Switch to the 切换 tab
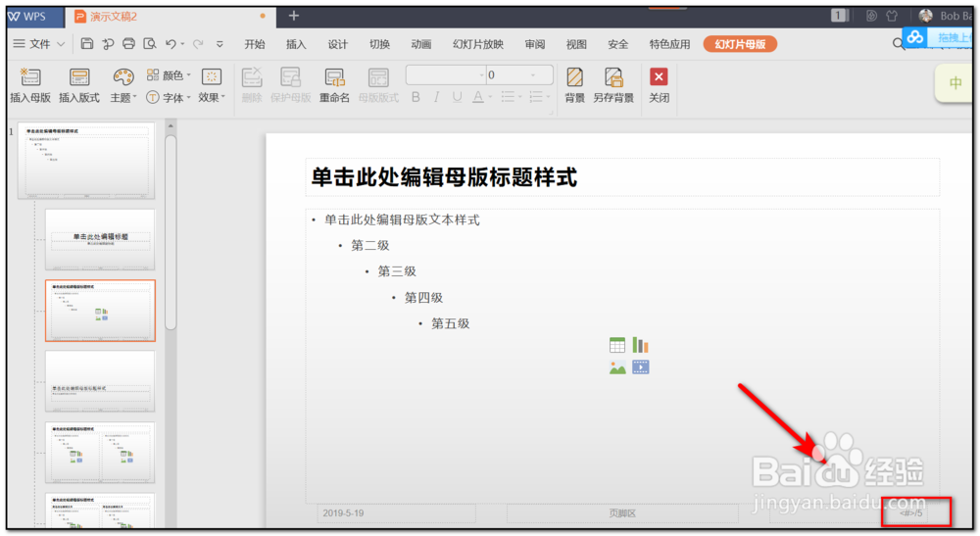This screenshot has width=980, height=536. click(x=379, y=44)
